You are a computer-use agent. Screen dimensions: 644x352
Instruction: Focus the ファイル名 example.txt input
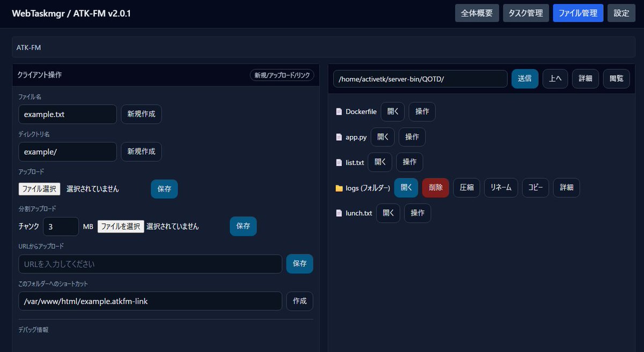click(x=68, y=114)
